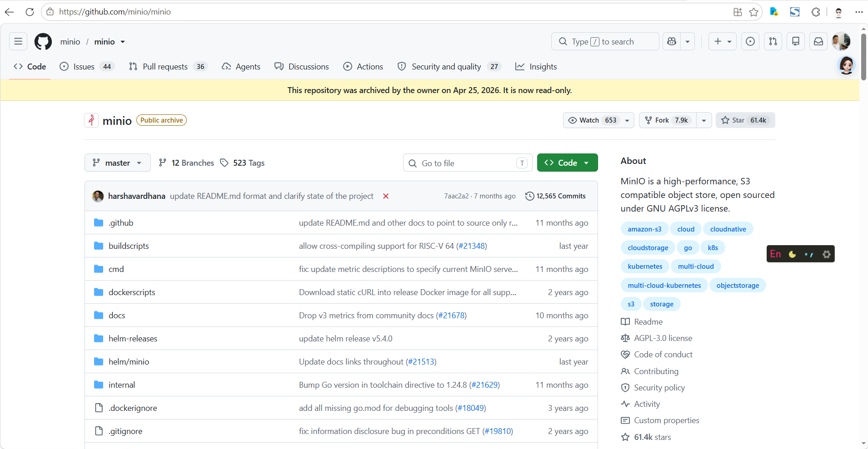Focus the Go to file search box
Image resolution: width=868 pixels, height=449 pixels.
[468, 163]
